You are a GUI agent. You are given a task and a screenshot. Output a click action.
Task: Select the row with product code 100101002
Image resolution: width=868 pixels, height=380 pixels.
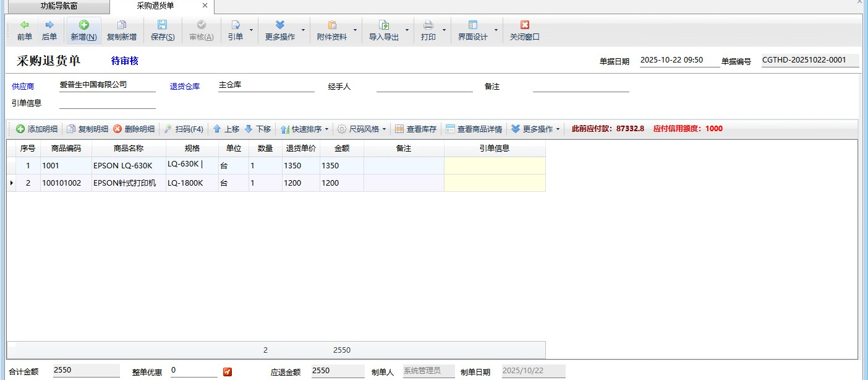tap(62, 183)
